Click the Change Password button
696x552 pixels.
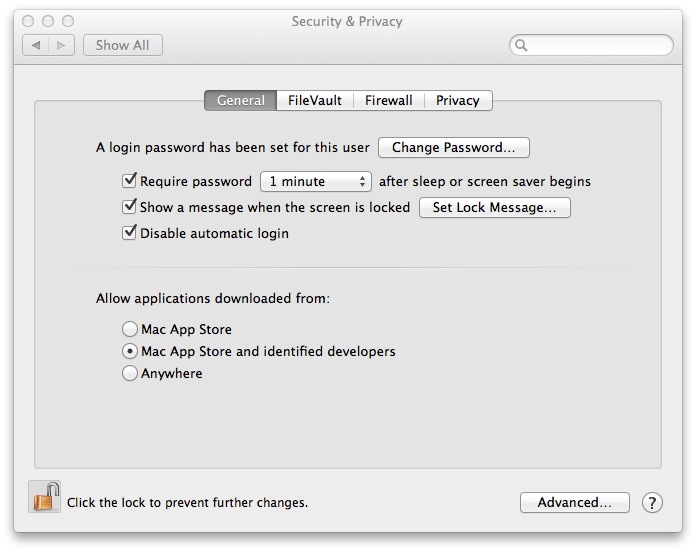453,147
